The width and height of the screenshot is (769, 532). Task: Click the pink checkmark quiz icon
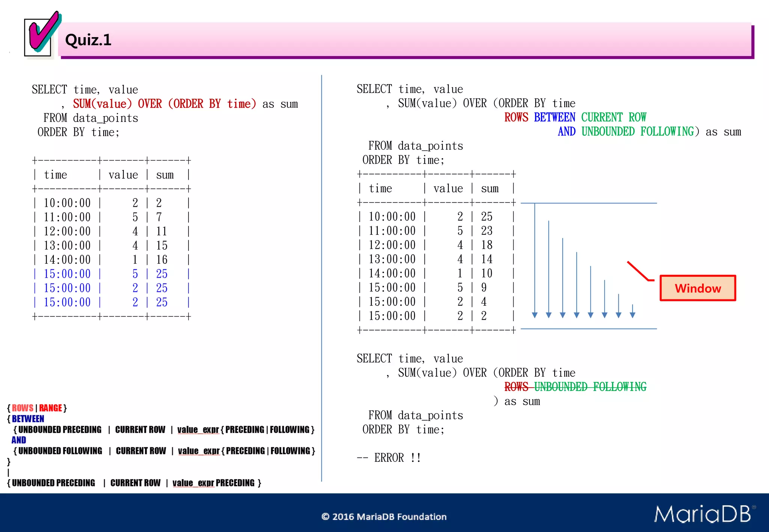[x=42, y=35]
